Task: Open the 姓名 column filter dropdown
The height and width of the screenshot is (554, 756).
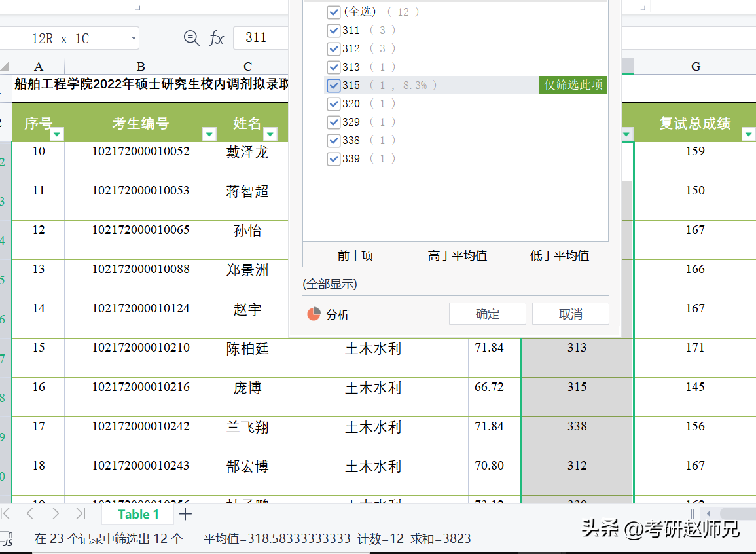Action: click(270, 134)
